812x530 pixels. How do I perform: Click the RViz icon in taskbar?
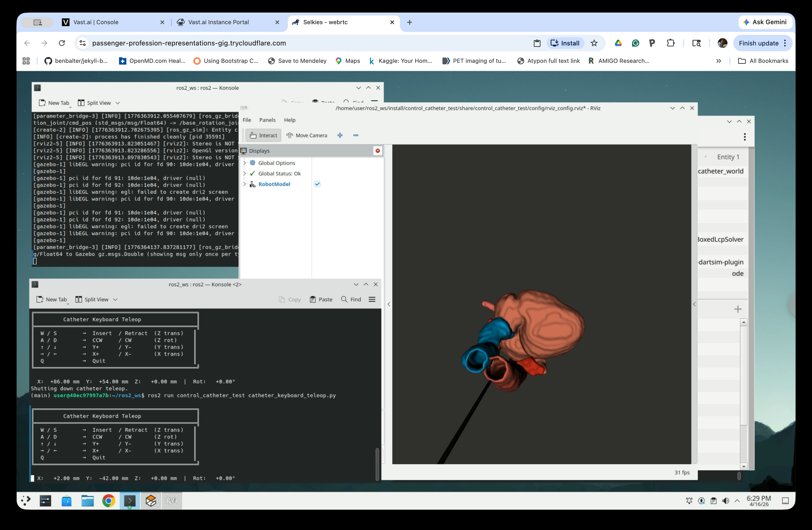click(x=172, y=501)
